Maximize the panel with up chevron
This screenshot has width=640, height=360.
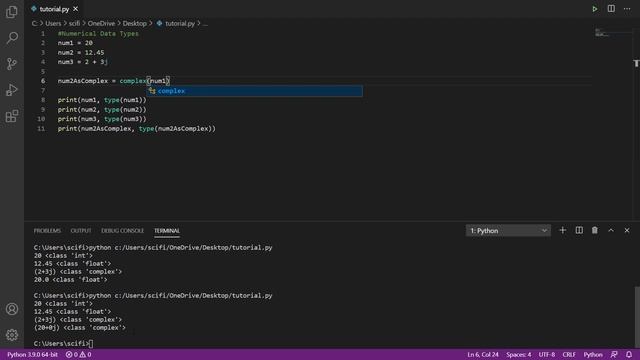tap(611, 231)
